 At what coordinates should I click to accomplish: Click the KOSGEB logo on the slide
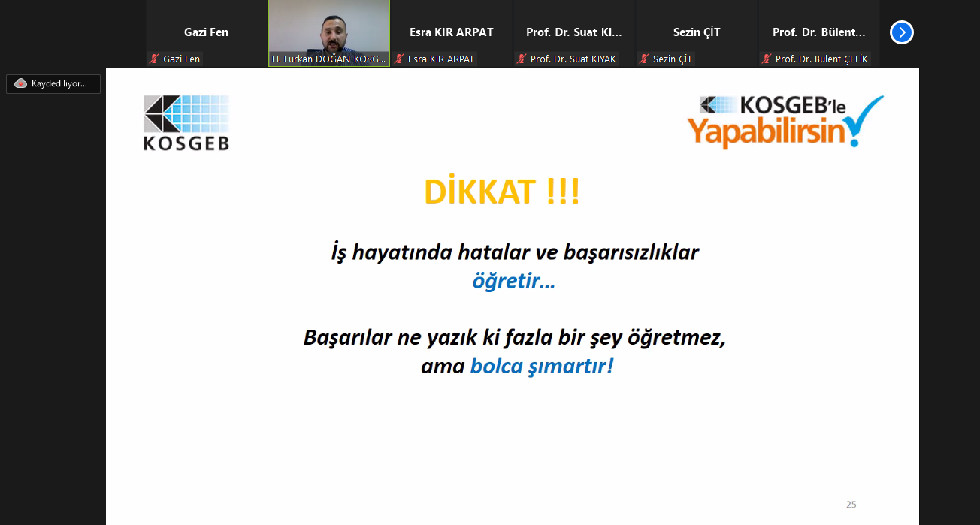click(x=186, y=122)
